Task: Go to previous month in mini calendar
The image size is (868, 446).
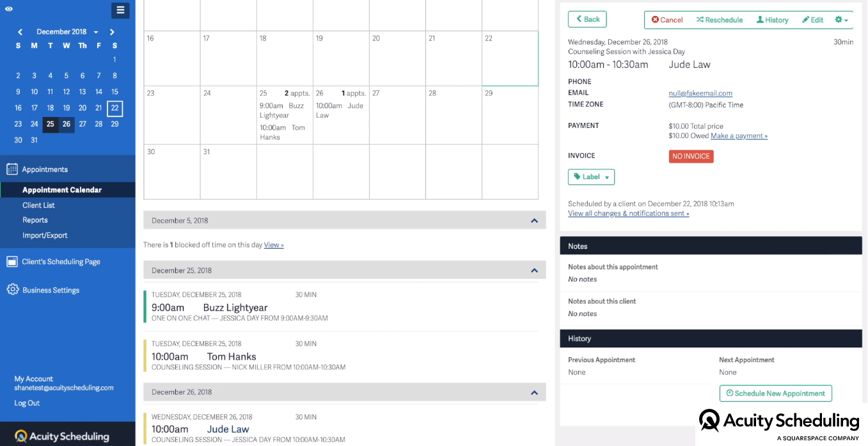Action: [x=20, y=32]
